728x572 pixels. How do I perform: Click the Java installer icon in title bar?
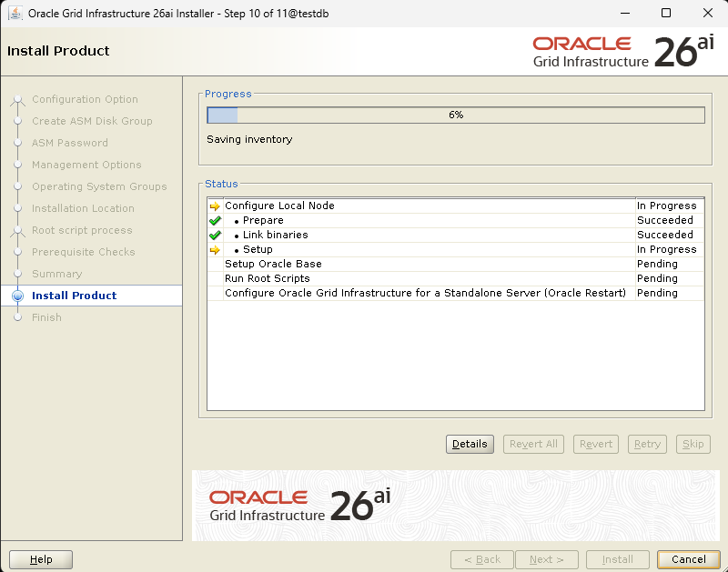tap(15, 13)
